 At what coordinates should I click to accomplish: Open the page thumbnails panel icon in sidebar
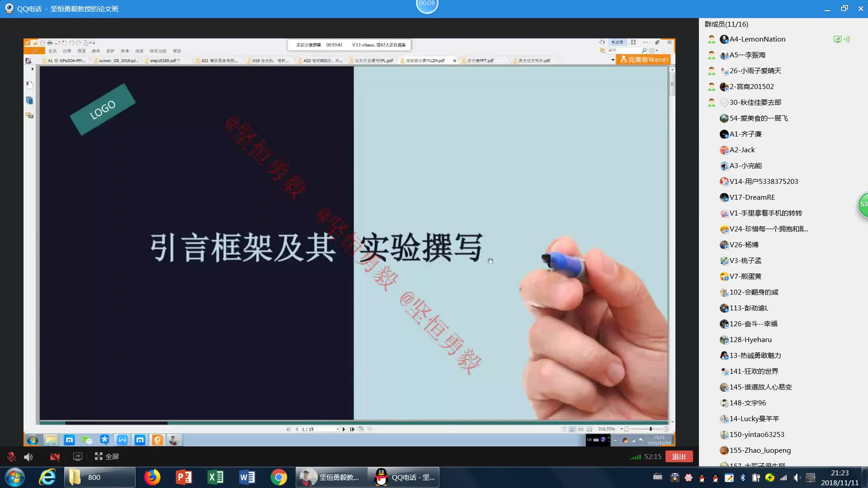[29, 100]
